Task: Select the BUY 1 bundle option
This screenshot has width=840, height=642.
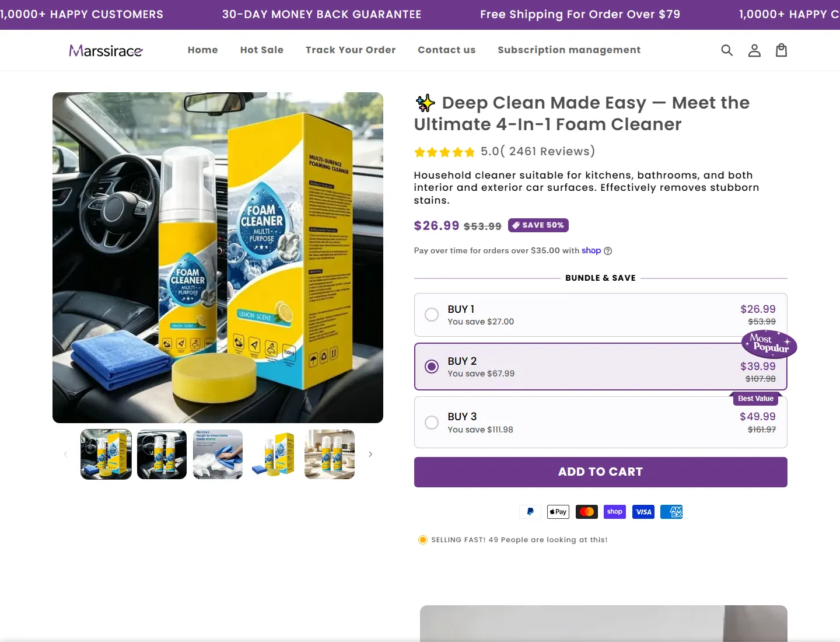Action: [601, 315]
